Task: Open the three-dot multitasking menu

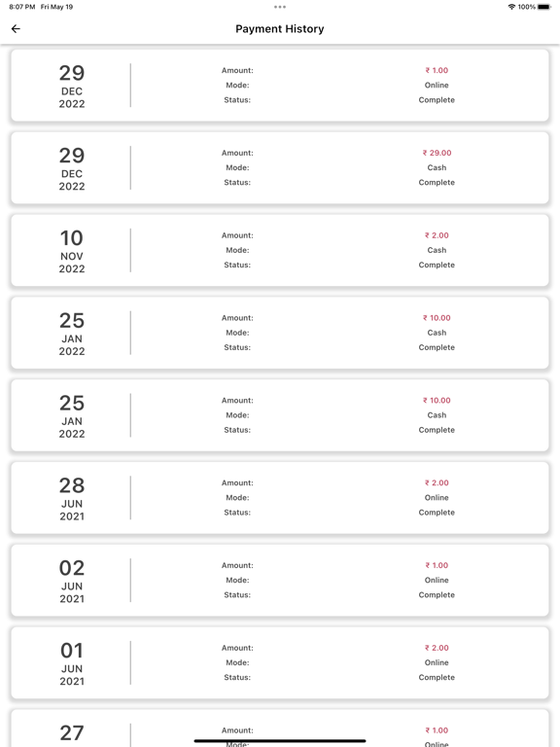Action: [x=280, y=7]
